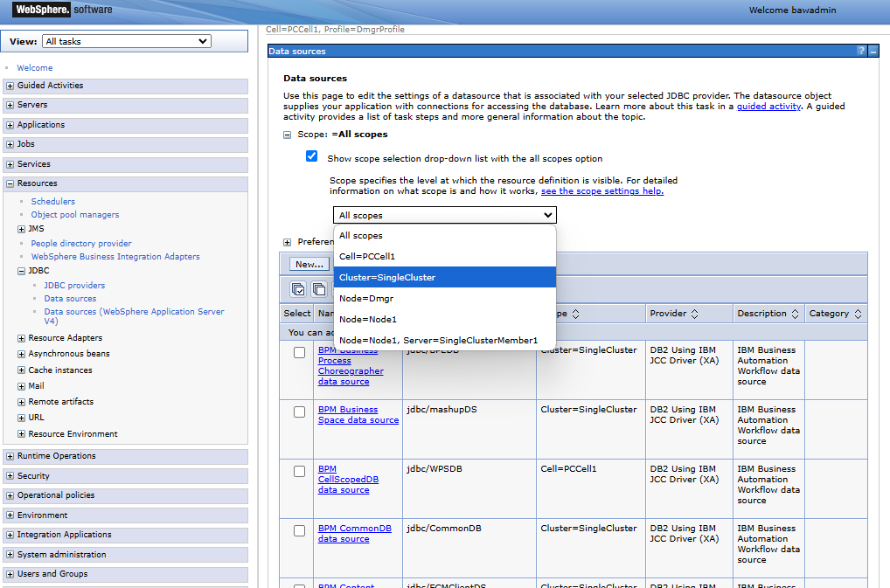890x588 pixels.
Task: Minimize the Data sources portlet
Action: tap(873, 51)
